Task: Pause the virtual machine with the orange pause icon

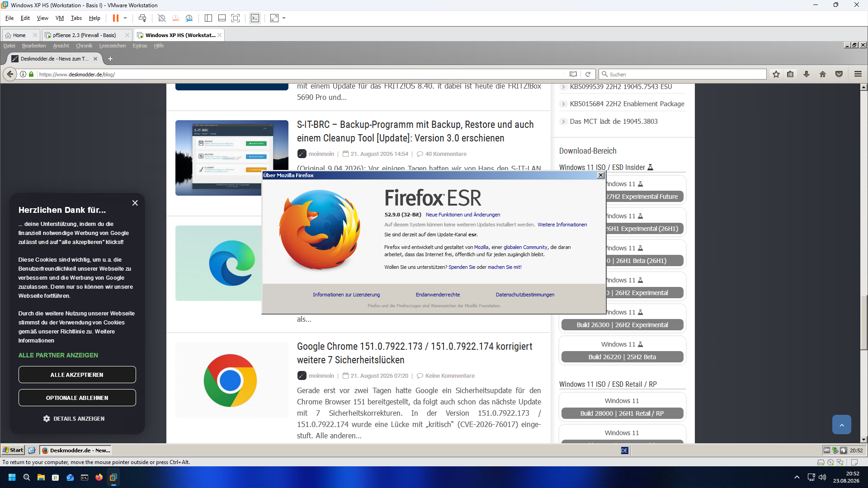Action: click(x=116, y=18)
